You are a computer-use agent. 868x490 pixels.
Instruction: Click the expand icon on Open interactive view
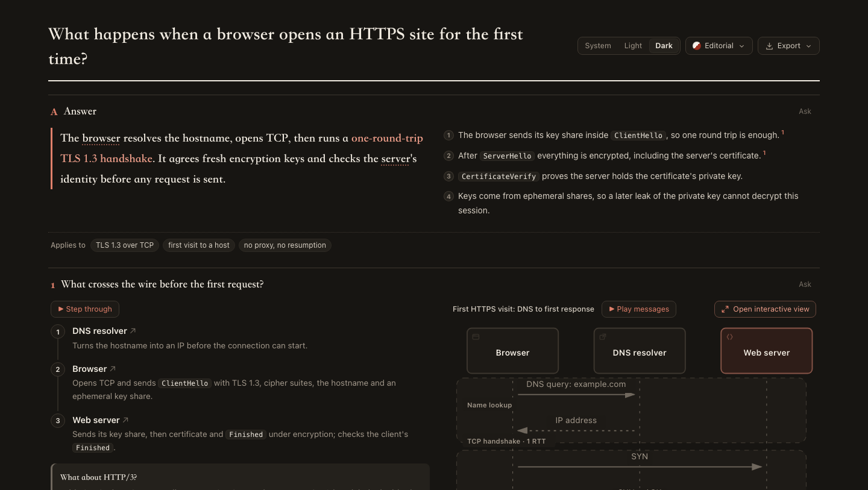[x=725, y=309]
